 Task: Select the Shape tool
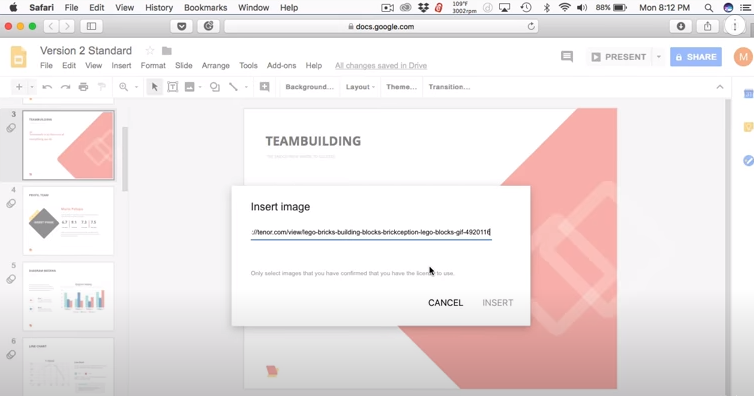pyautogui.click(x=214, y=87)
